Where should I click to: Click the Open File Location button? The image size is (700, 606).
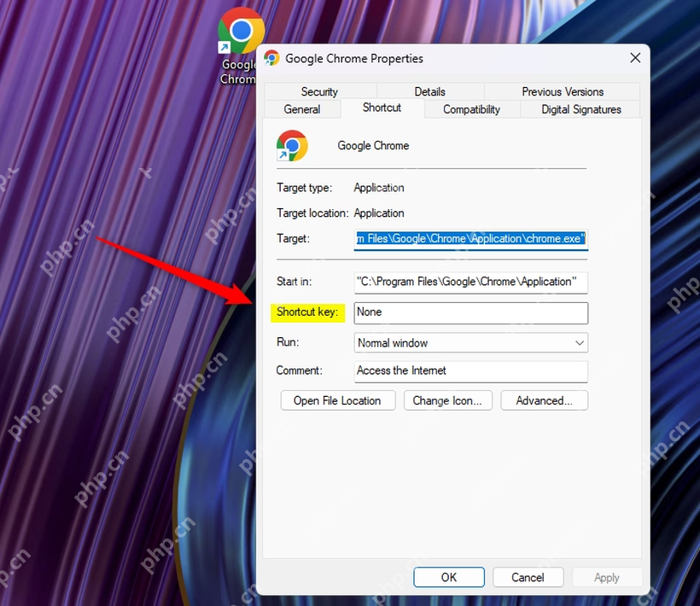pyautogui.click(x=337, y=400)
